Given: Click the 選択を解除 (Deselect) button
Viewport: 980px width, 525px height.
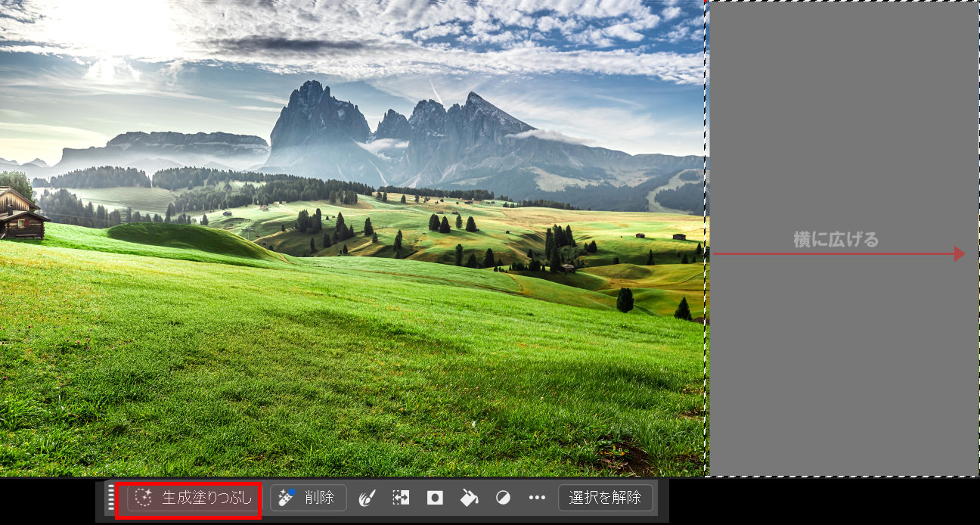Looking at the screenshot, I should [x=605, y=498].
